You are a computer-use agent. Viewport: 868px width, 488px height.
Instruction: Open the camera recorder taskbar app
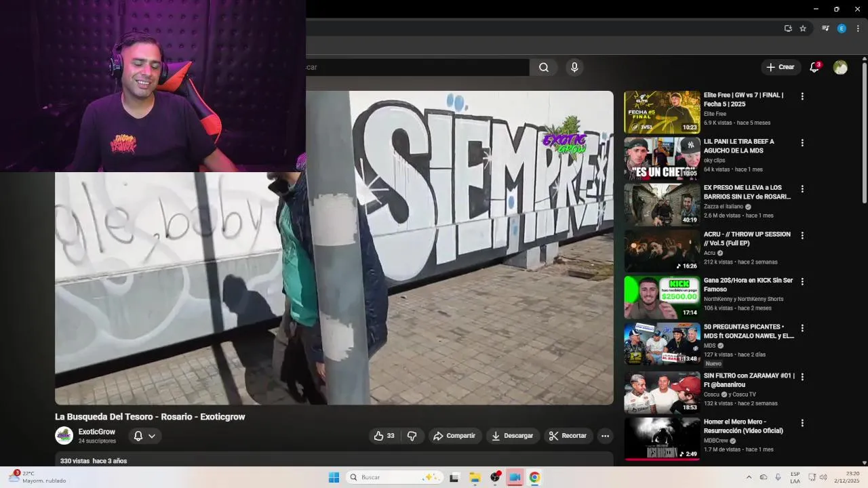point(515,477)
